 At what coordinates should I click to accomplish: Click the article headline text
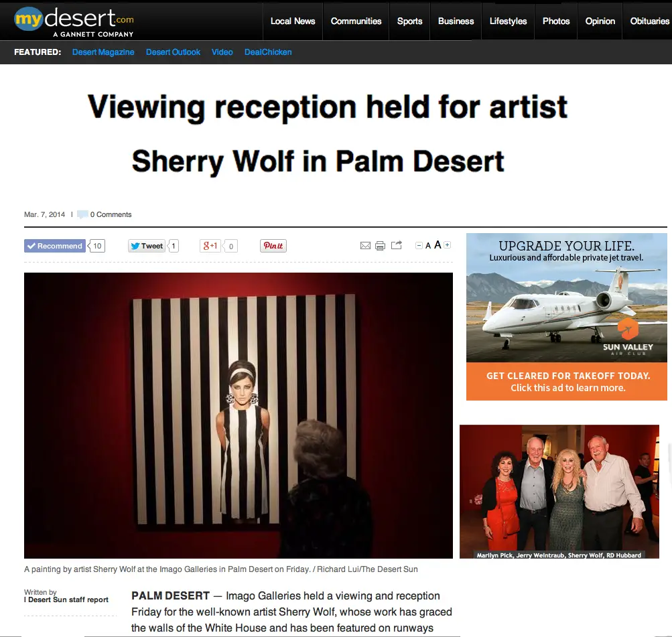(328, 134)
